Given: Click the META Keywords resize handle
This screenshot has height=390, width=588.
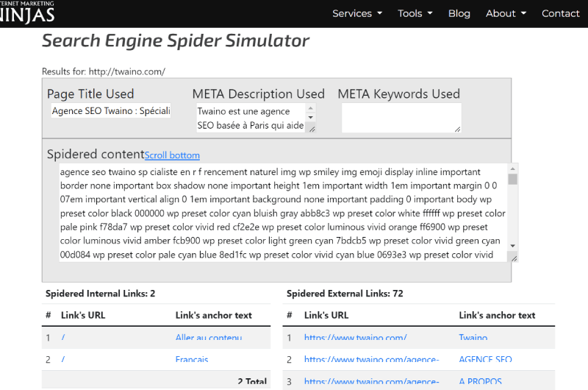Looking at the screenshot, I should (457, 129).
